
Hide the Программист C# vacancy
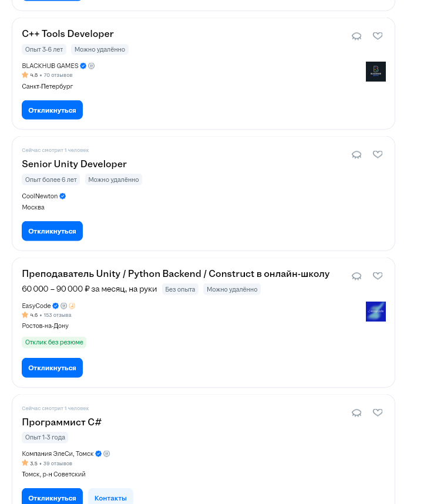(356, 412)
